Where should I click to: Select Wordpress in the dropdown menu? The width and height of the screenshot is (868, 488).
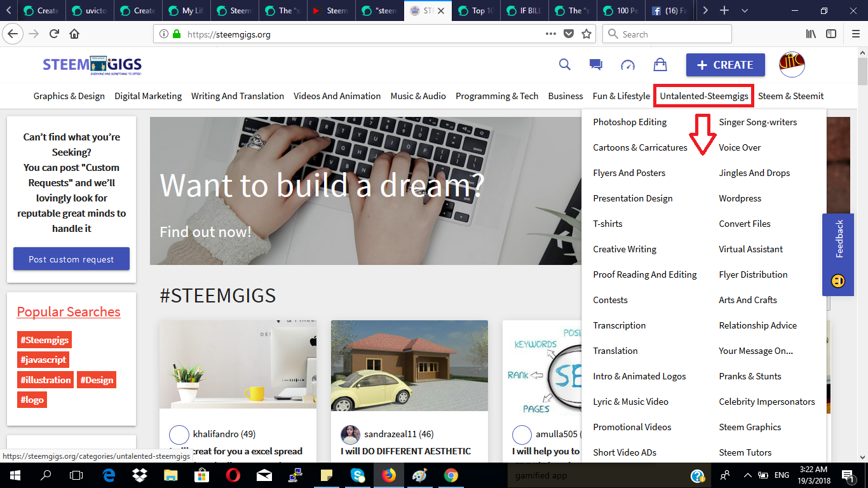740,198
